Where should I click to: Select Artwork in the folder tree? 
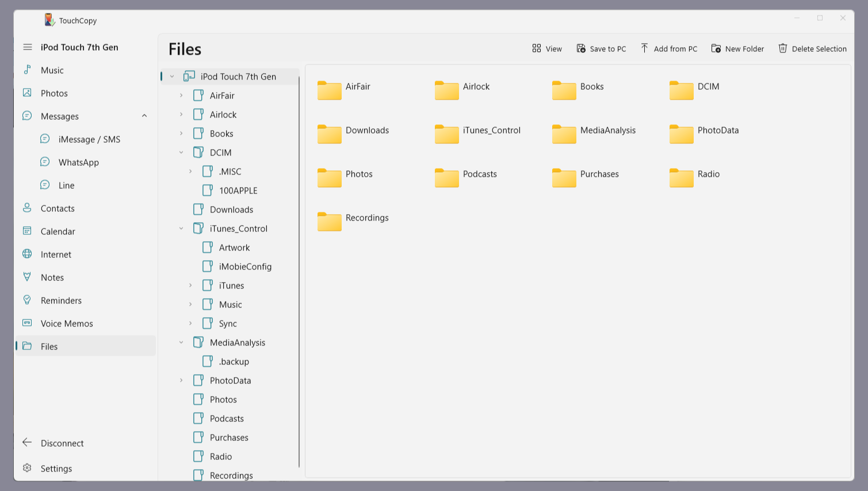pos(234,248)
